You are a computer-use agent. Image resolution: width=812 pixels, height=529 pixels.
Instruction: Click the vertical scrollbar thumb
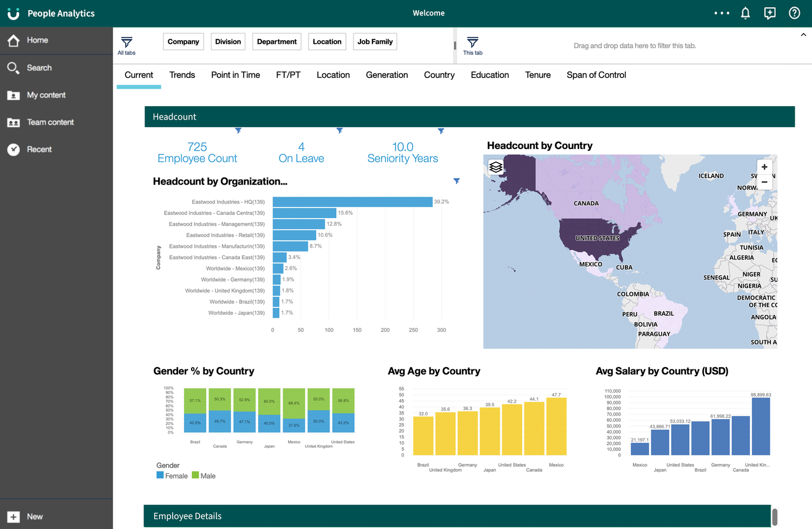[775, 517]
